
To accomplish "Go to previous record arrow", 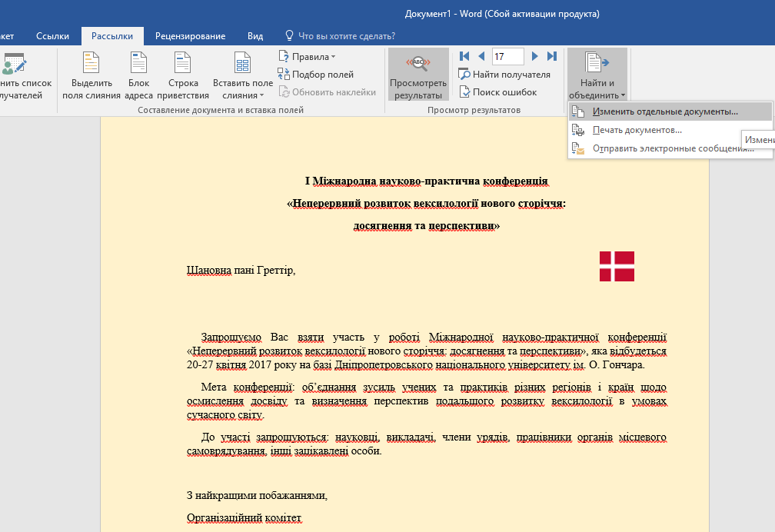I will point(481,56).
